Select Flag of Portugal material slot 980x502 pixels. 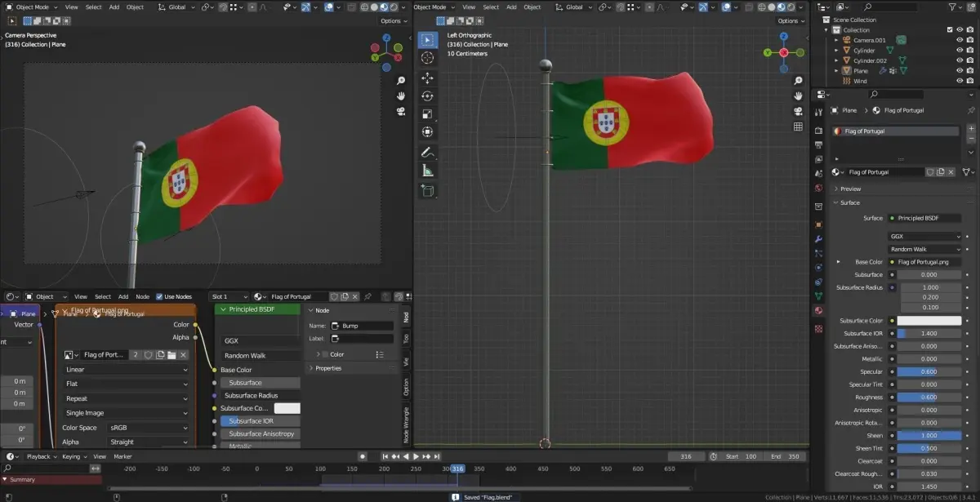[895, 131]
